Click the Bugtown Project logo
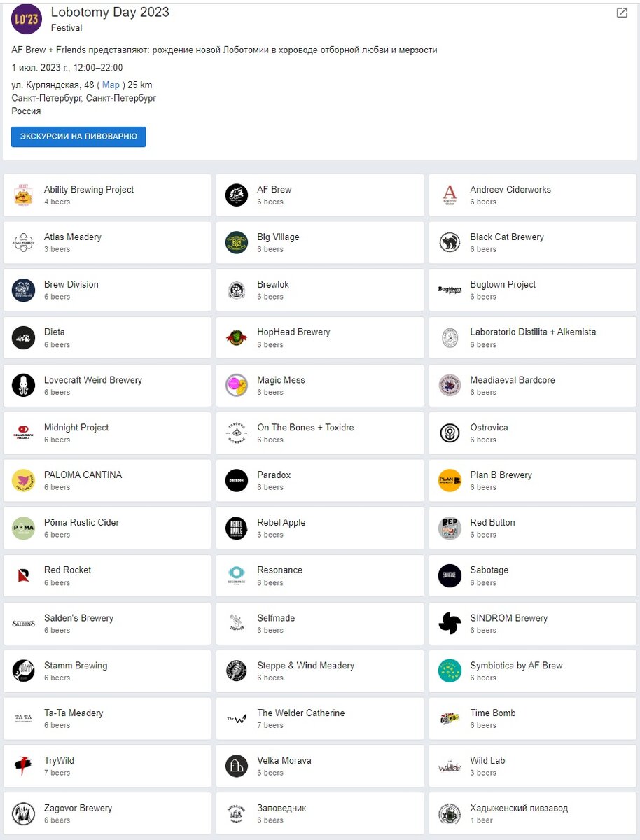 450,290
